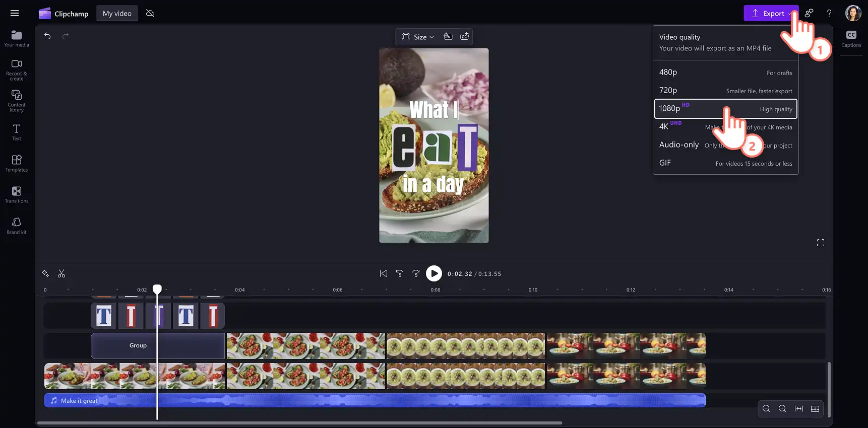
Task: Open the Captions panel
Action: coord(851,39)
